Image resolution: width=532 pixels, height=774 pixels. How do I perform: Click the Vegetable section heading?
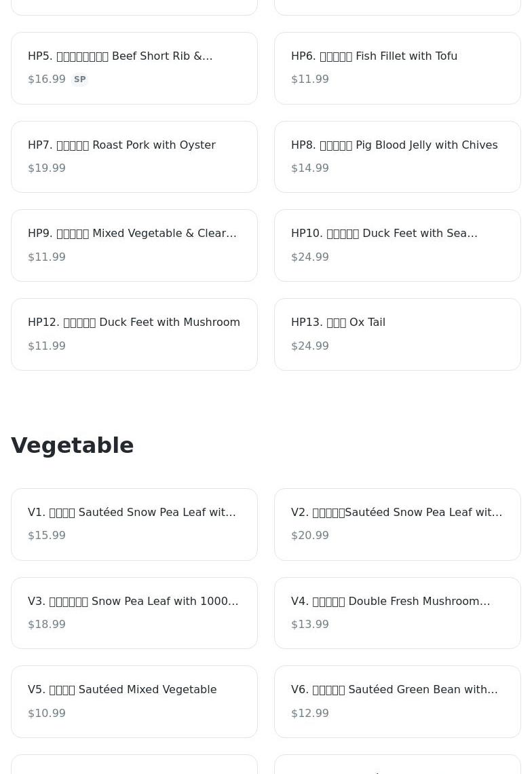pyautogui.click(x=73, y=445)
